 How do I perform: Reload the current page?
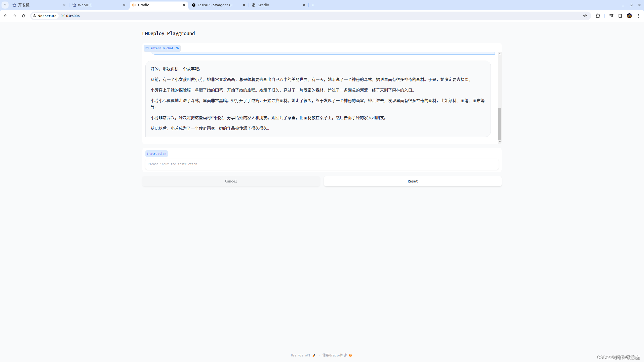click(x=24, y=16)
